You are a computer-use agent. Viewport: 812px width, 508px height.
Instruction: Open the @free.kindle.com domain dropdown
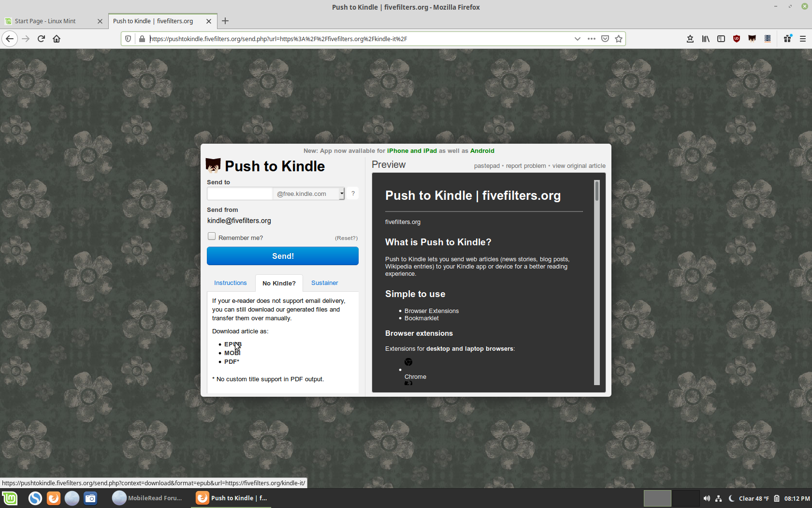click(308, 194)
